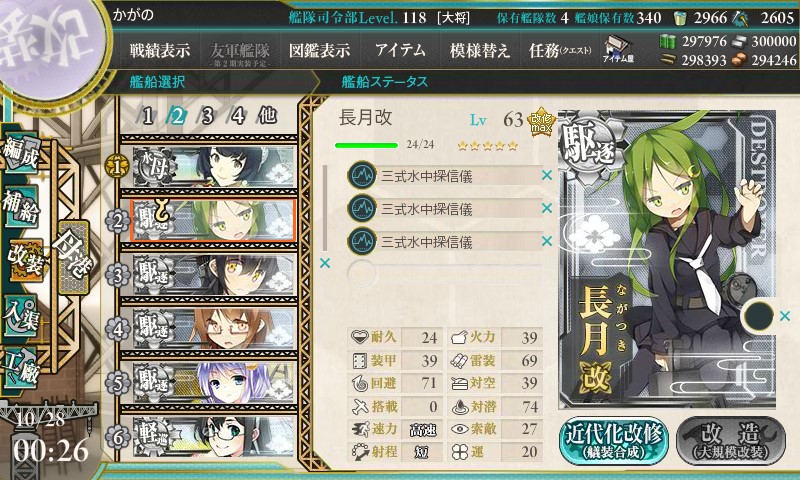800x480 pixels.
Task: Switch to fleet tab 1
Action: click(x=147, y=117)
